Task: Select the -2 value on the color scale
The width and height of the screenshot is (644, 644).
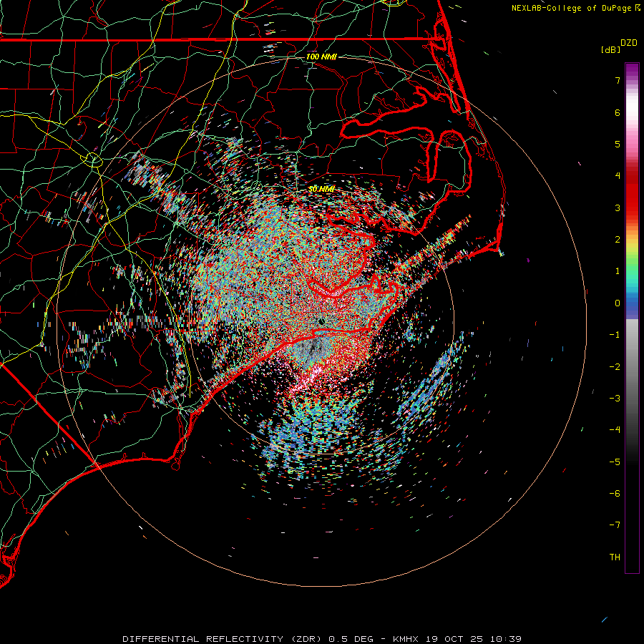Action: pos(615,367)
